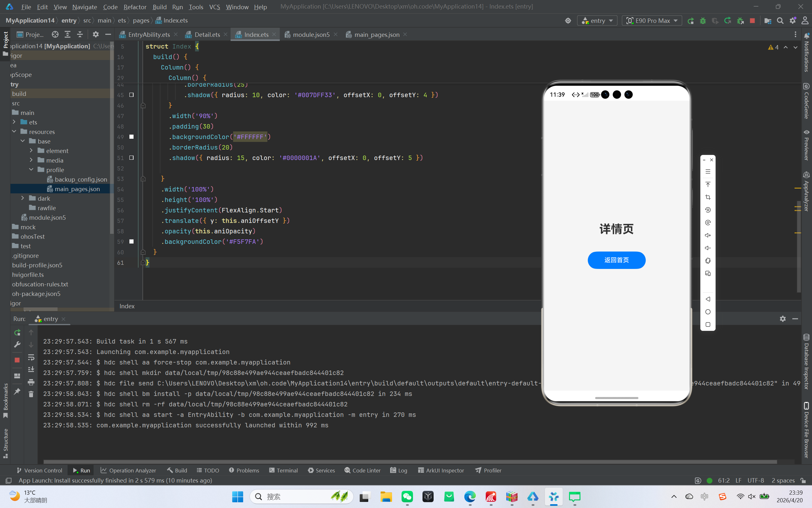The width and height of the screenshot is (812, 508).
Task: Collapse the profile folder
Action: (31, 169)
